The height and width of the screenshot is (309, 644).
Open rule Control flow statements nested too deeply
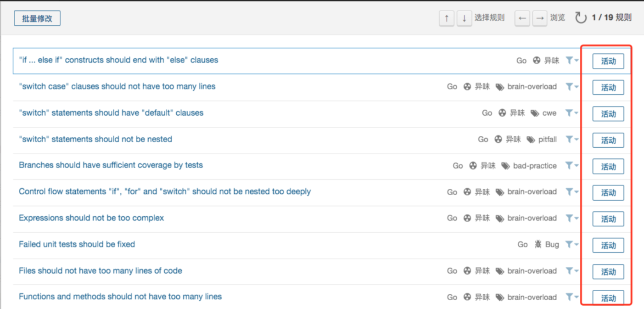pos(165,191)
